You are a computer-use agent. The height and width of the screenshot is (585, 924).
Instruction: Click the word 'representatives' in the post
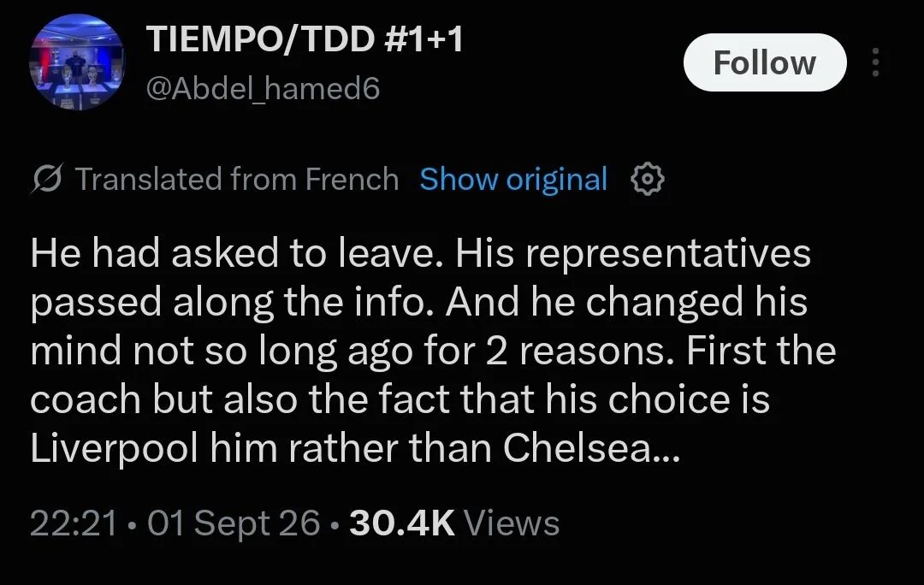point(667,255)
